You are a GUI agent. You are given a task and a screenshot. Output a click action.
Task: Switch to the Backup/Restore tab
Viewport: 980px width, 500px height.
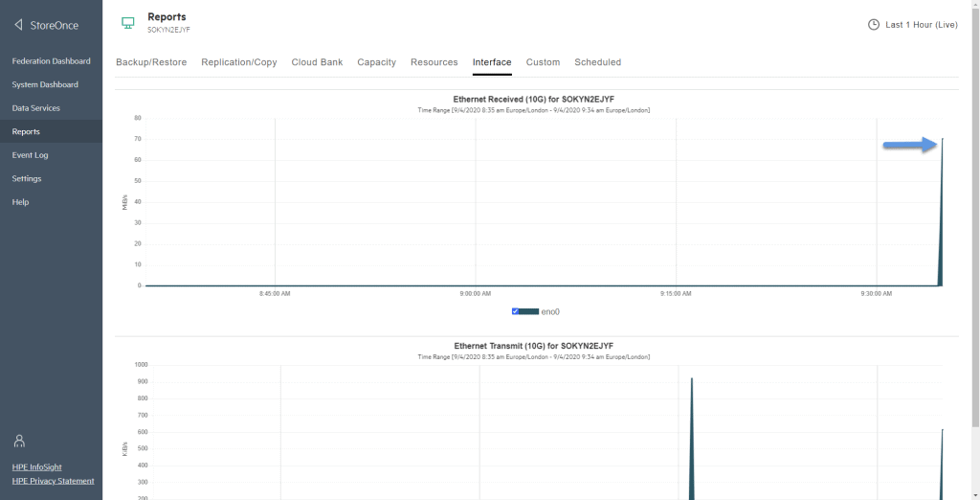pyautogui.click(x=151, y=62)
